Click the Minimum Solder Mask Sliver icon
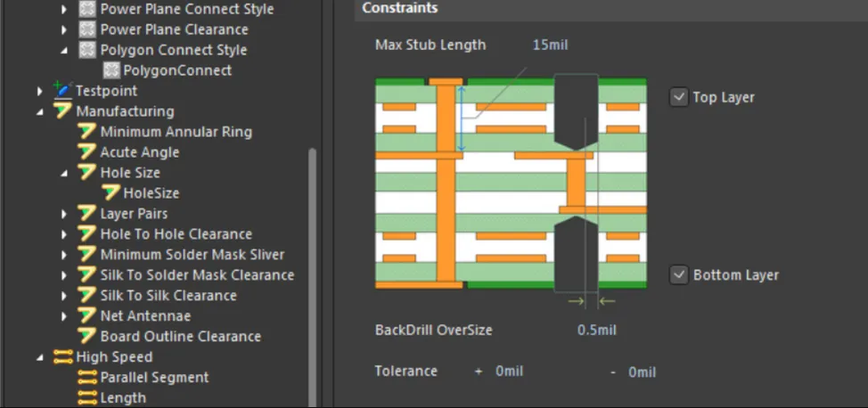The width and height of the screenshot is (868, 408). 87,254
